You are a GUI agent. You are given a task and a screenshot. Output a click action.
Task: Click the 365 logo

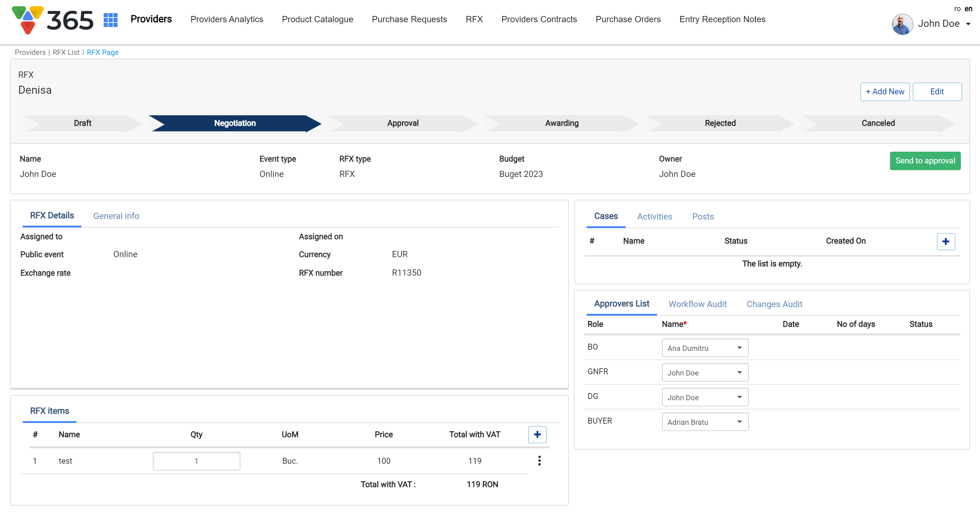(52, 20)
